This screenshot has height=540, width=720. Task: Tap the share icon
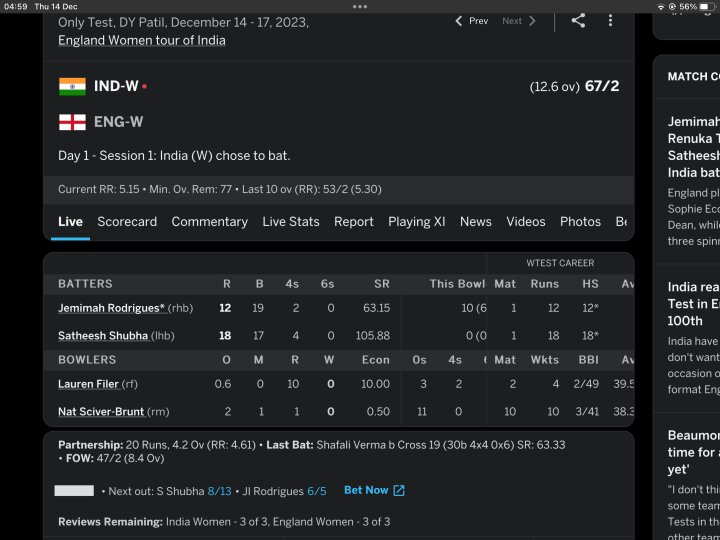[578, 21]
